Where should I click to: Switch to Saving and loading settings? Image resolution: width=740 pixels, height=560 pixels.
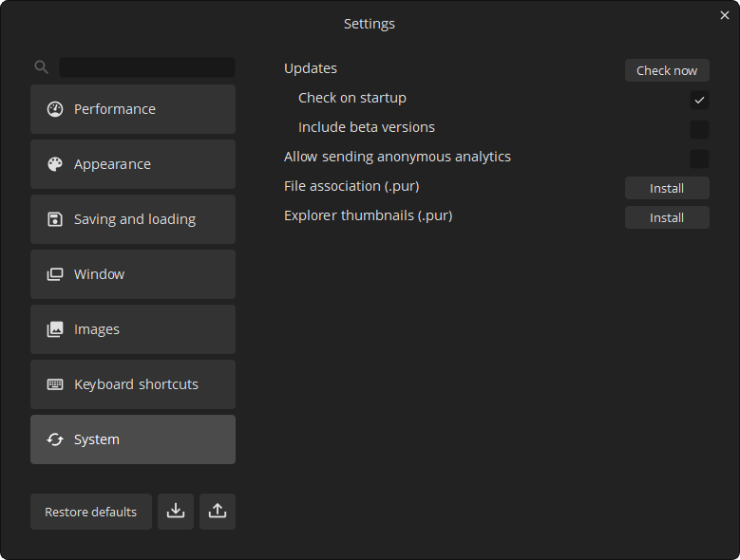pyautogui.click(x=133, y=219)
